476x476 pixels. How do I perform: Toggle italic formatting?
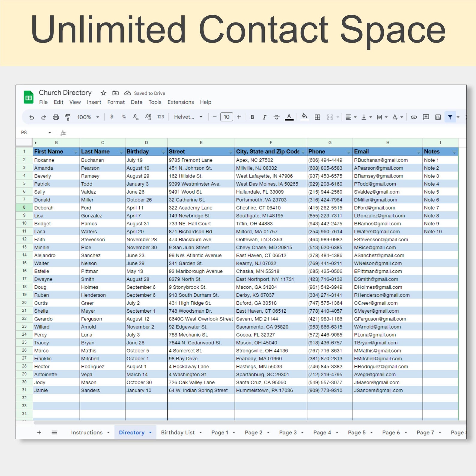[x=264, y=117]
